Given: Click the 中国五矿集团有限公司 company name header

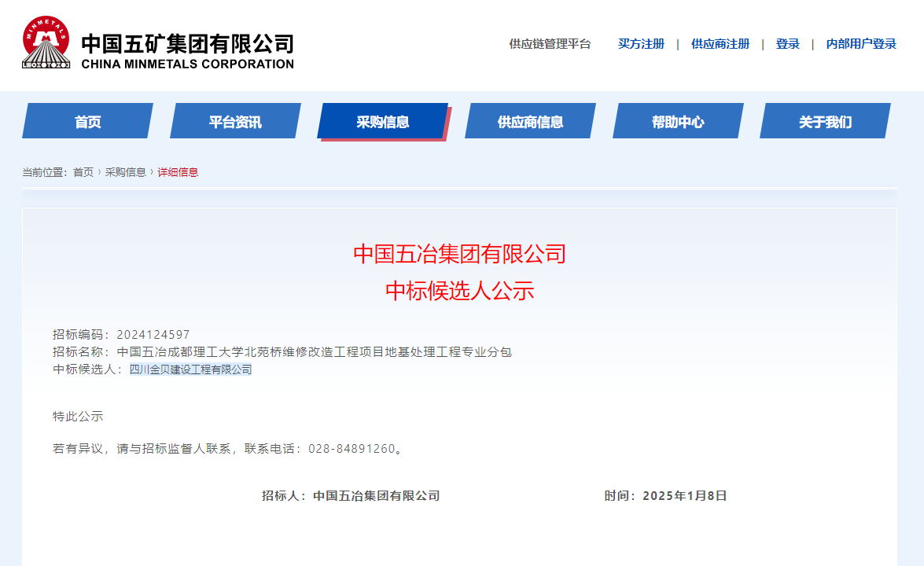Looking at the screenshot, I should point(187,43).
